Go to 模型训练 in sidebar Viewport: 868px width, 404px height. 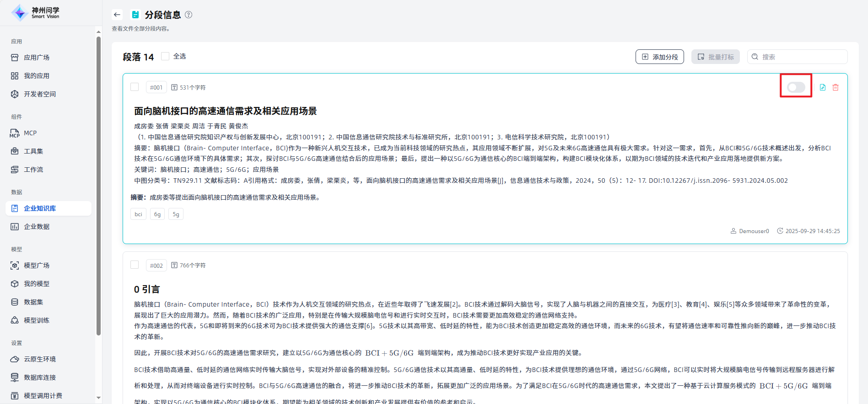pos(37,320)
